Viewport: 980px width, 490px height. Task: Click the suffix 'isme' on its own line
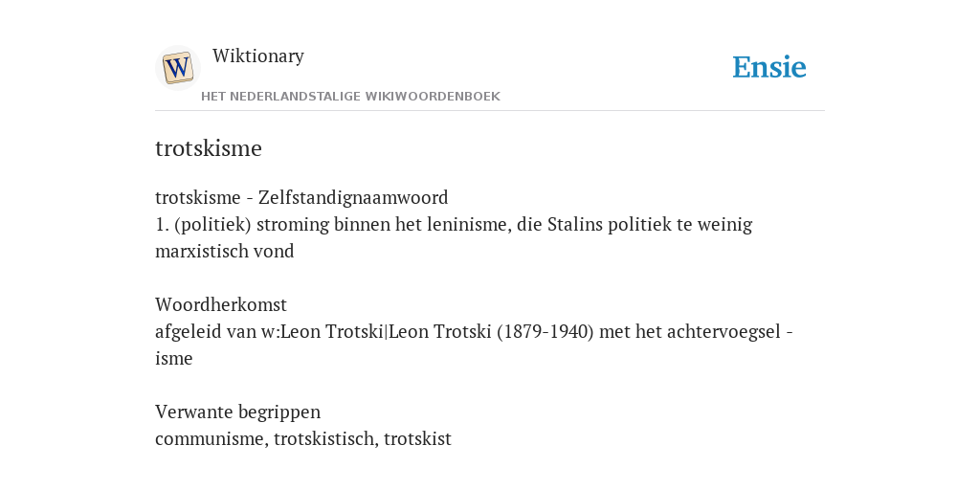tap(174, 359)
